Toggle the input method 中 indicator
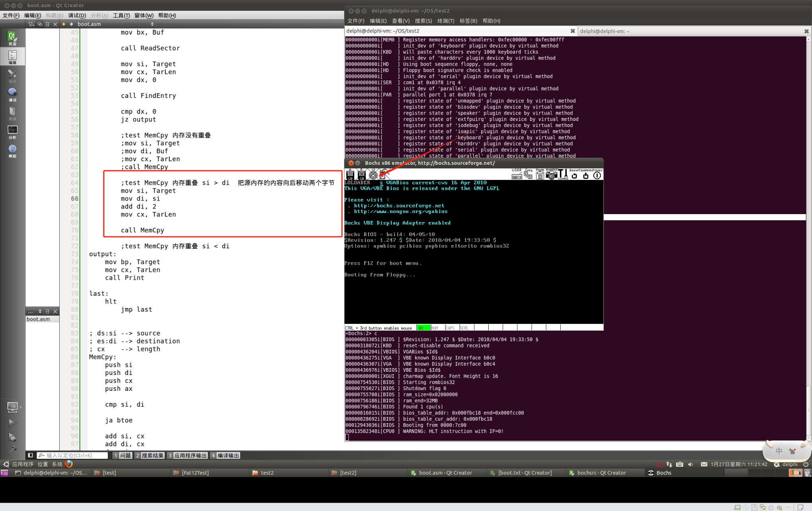 (779, 451)
